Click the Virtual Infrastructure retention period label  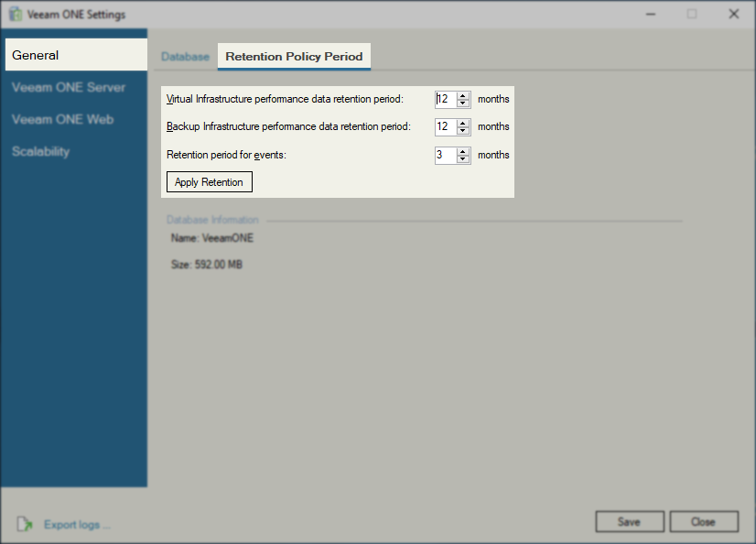coord(285,99)
